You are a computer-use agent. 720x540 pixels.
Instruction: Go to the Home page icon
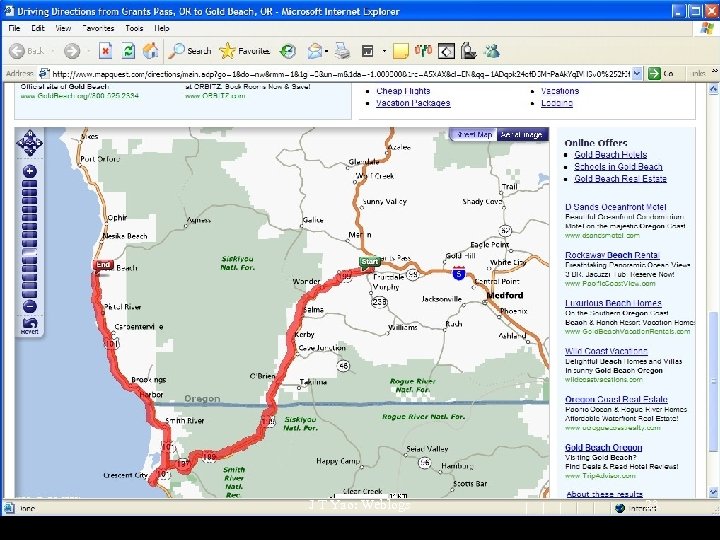(x=150, y=51)
